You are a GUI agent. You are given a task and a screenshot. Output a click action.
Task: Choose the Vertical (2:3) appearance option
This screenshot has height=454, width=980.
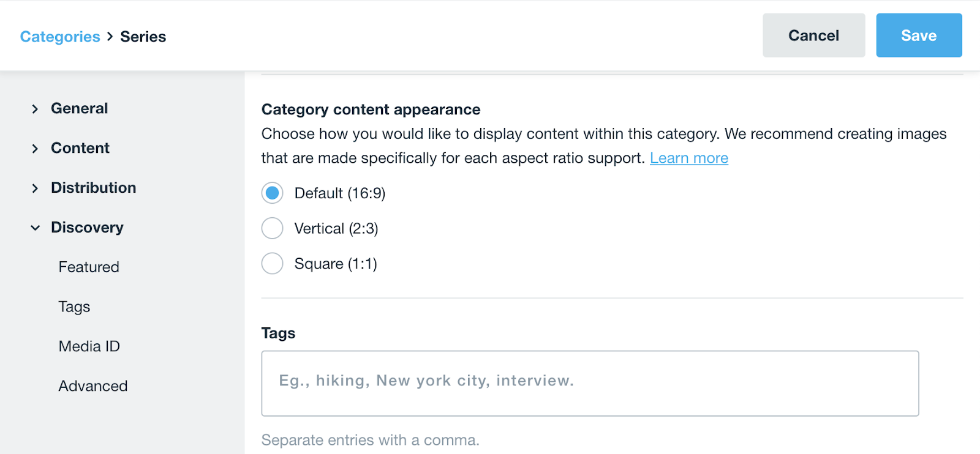[x=272, y=228]
